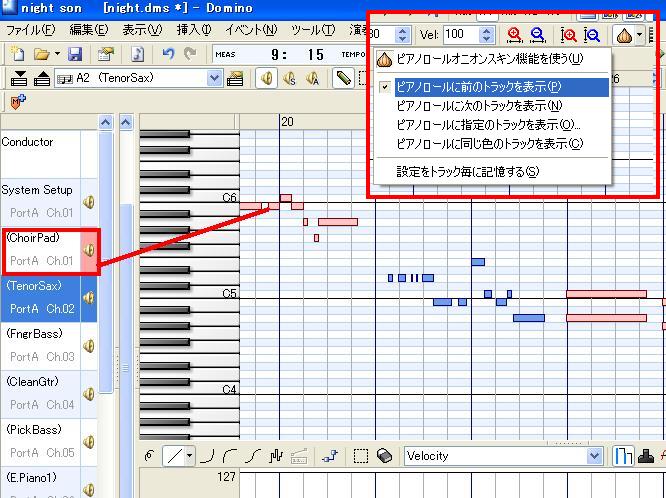Choose ピアノロールオニオンスキン機能を使う(U)
Viewport: 666px width, 498px height.
[492, 59]
